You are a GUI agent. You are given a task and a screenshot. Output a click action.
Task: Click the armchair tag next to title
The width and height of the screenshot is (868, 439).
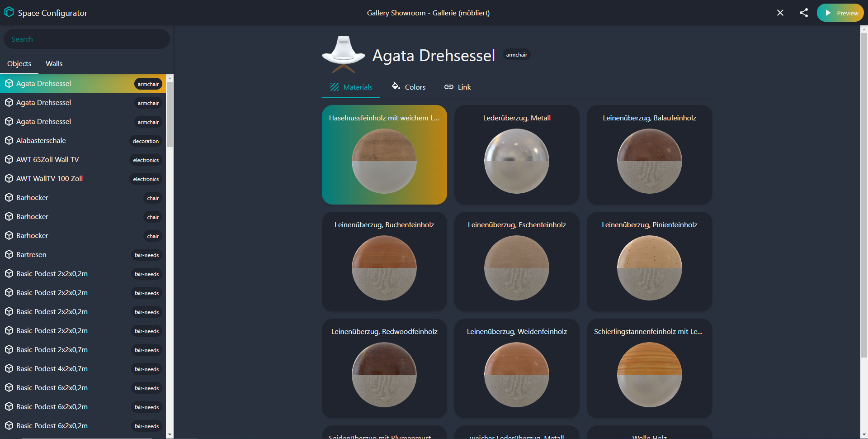click(x=517, y=55)
